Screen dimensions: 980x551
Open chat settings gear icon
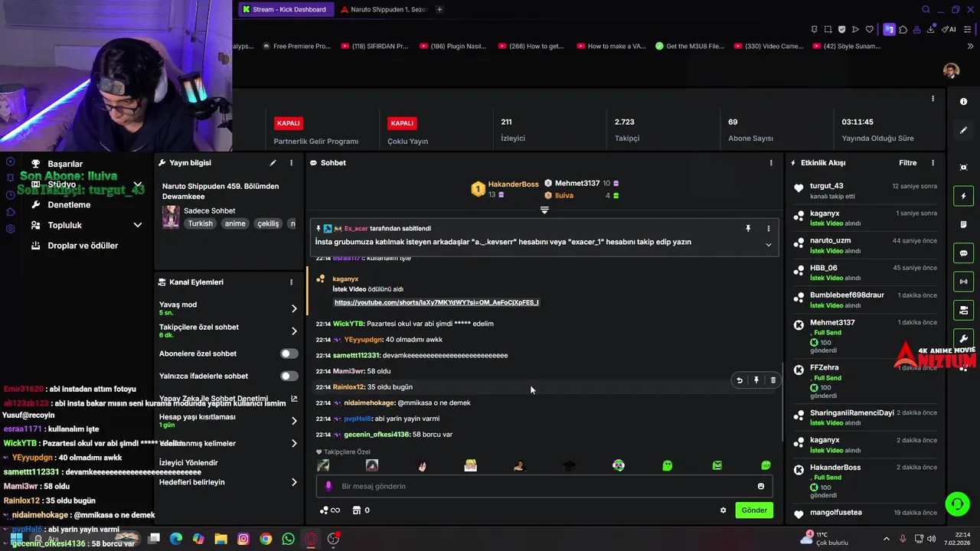(x=723, y=510)
